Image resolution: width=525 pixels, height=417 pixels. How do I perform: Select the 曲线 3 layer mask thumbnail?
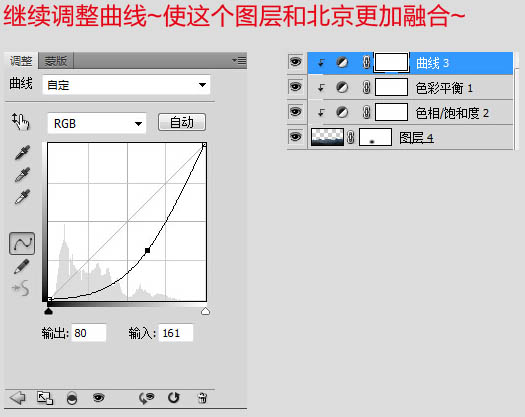pos(391,62)
